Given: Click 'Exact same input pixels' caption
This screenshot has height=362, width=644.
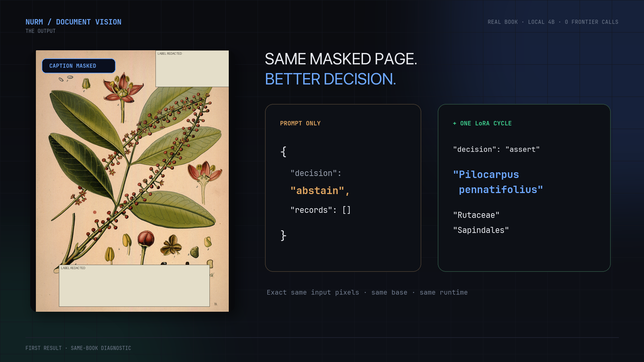Looking at the screenshot, I should pyautogui.click(x=313, y=293).
